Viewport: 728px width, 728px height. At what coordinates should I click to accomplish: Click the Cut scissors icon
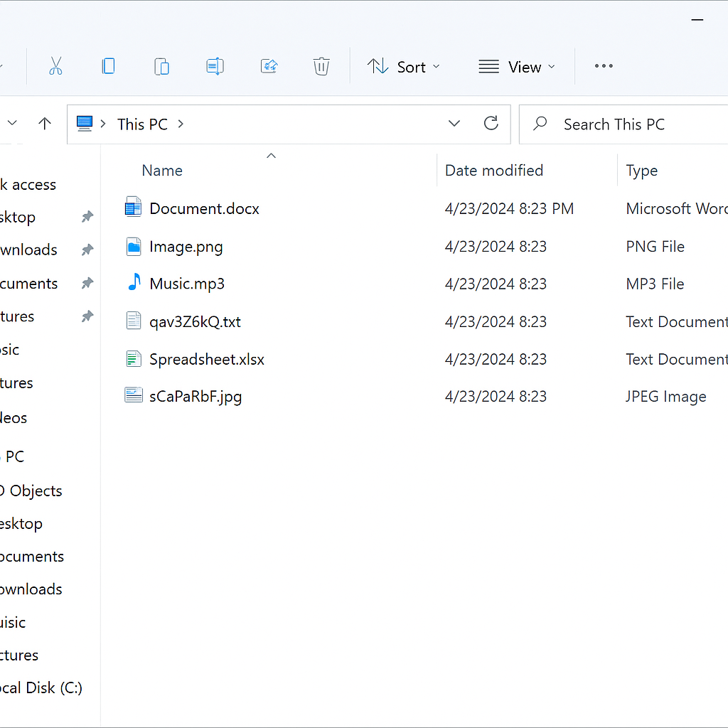(55, 67)
